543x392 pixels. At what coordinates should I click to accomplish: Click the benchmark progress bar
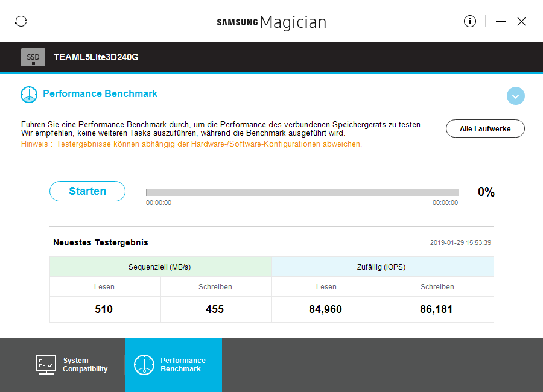click(x=302, y=192)
